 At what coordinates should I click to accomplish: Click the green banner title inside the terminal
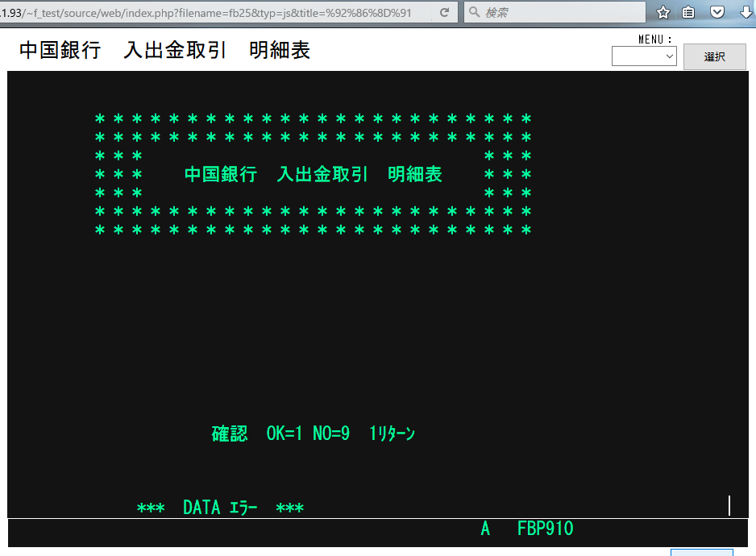click(x=313, y=175)
